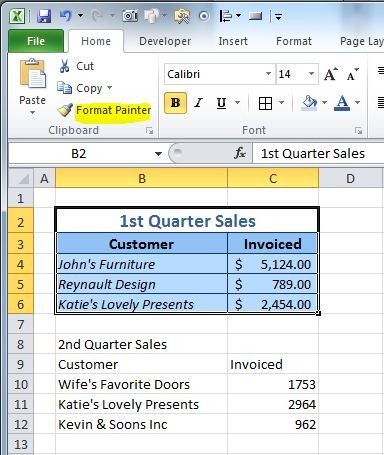
Task: Click the Excel application icon
Action: [17, 16]
